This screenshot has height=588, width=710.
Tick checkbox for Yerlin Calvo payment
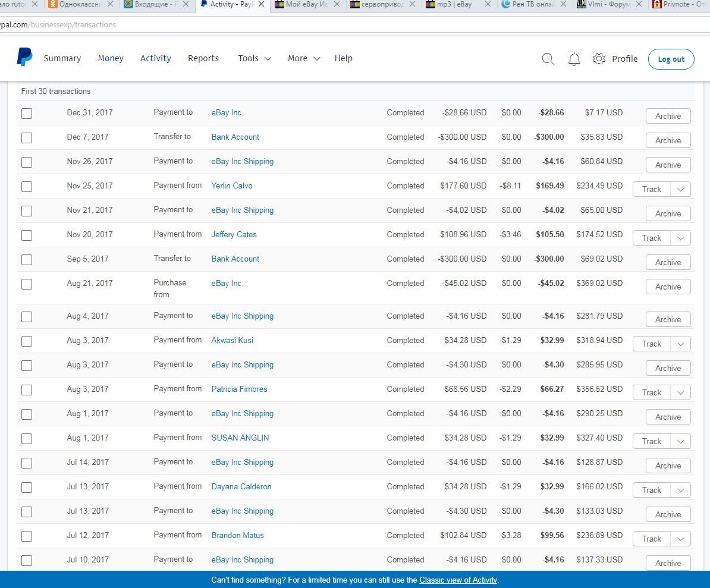tap(27, 186)
